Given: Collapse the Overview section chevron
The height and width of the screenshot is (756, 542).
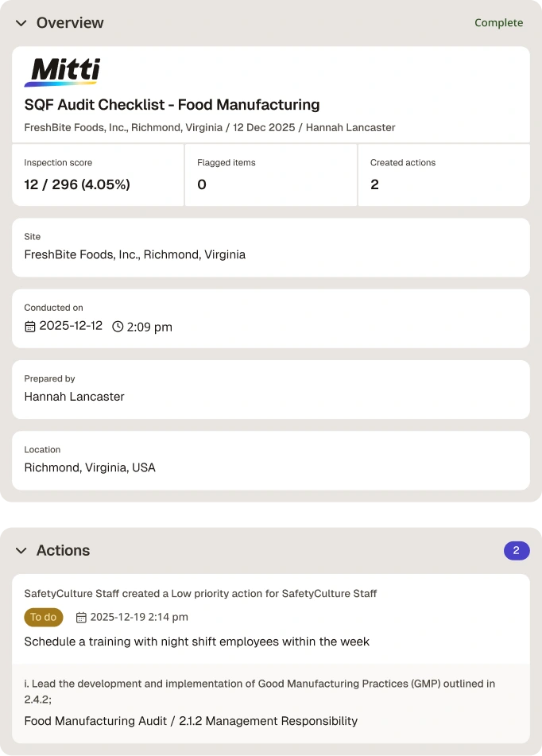Looking at the screenshot, I should click(21, 23).
